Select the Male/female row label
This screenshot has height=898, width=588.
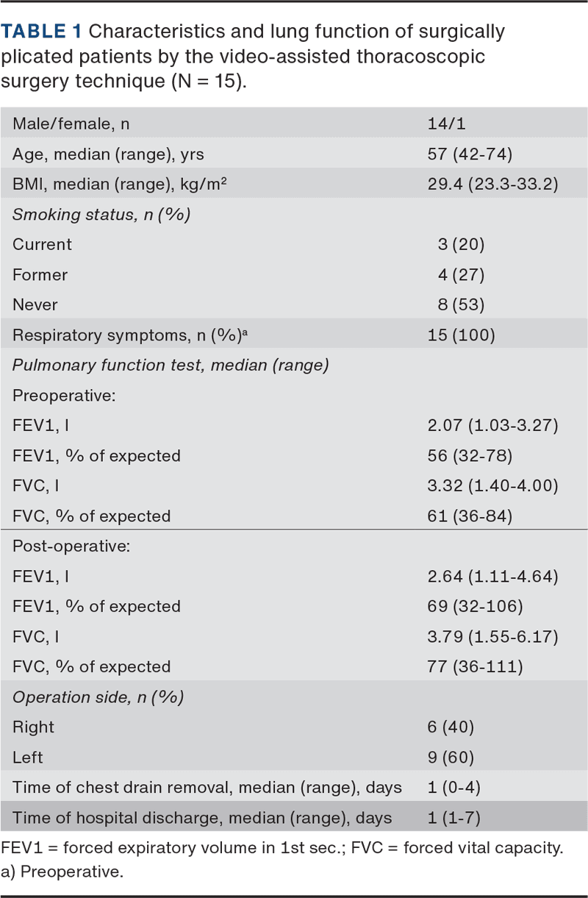[x=71, y=124]
